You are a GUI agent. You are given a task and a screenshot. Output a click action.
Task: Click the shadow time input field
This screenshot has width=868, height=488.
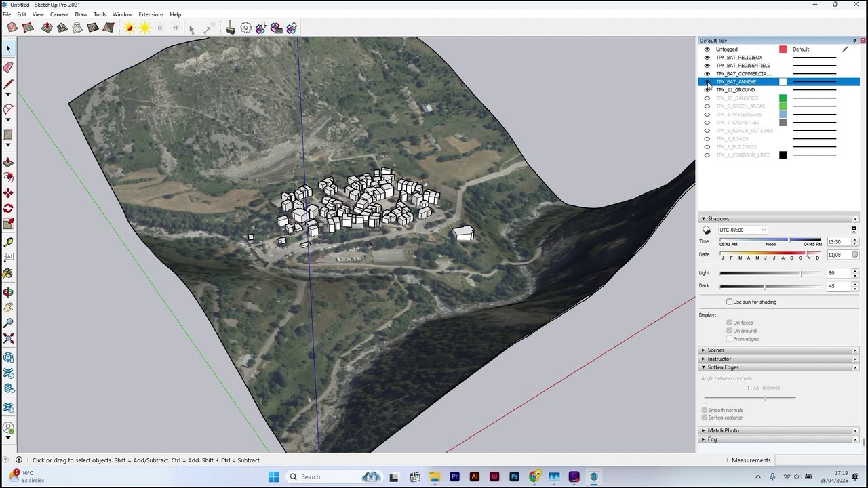pos(838,242)
